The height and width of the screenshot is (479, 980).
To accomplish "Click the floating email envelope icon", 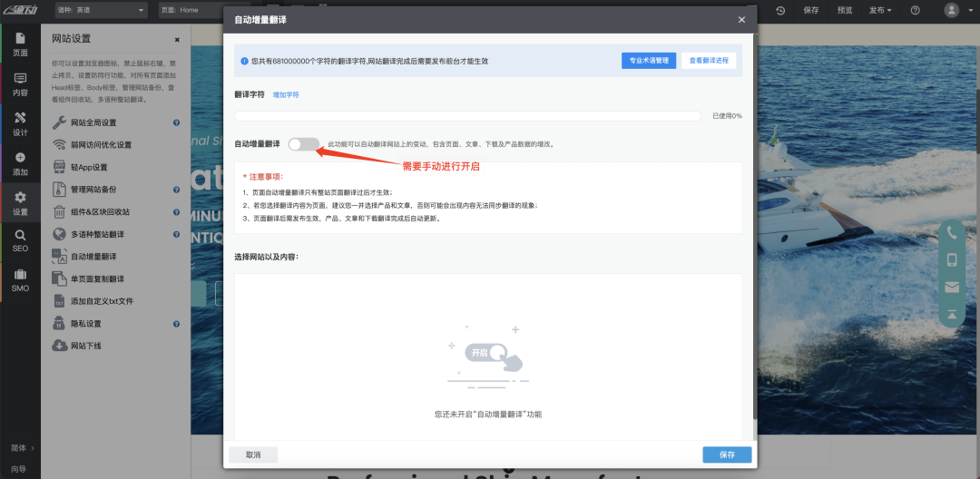I will point(952,288).
